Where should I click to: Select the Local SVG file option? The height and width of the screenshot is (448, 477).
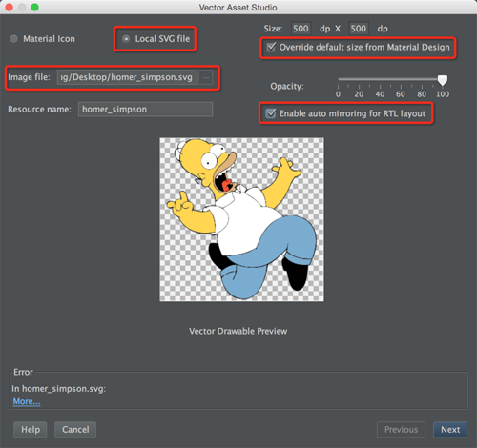pyautogui.click(x=126, y=39)
